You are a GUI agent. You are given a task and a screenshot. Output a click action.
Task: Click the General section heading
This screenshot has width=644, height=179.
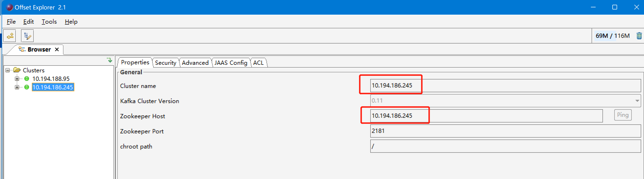[x=131, y=72]
